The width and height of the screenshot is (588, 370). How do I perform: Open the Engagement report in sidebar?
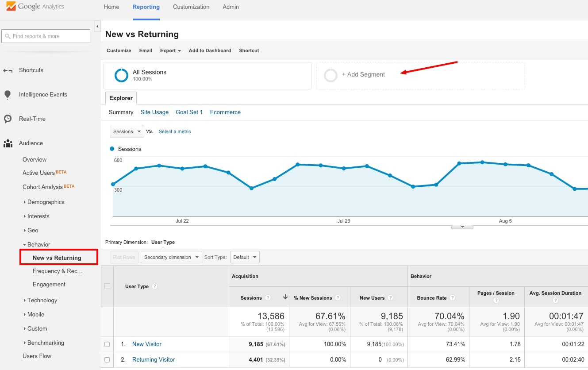coord(49,285)
